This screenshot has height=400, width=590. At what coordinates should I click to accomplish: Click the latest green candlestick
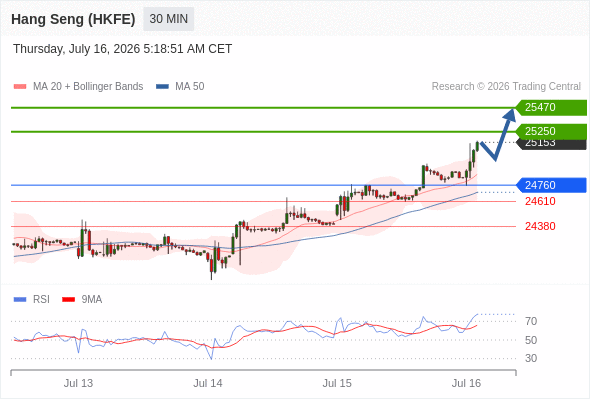point(477,146)
